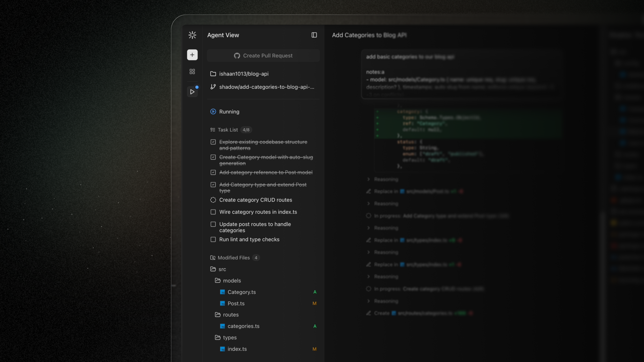Click the Task List icon
Viewport: 644px width, 362px height.
(x=213, y=130)
